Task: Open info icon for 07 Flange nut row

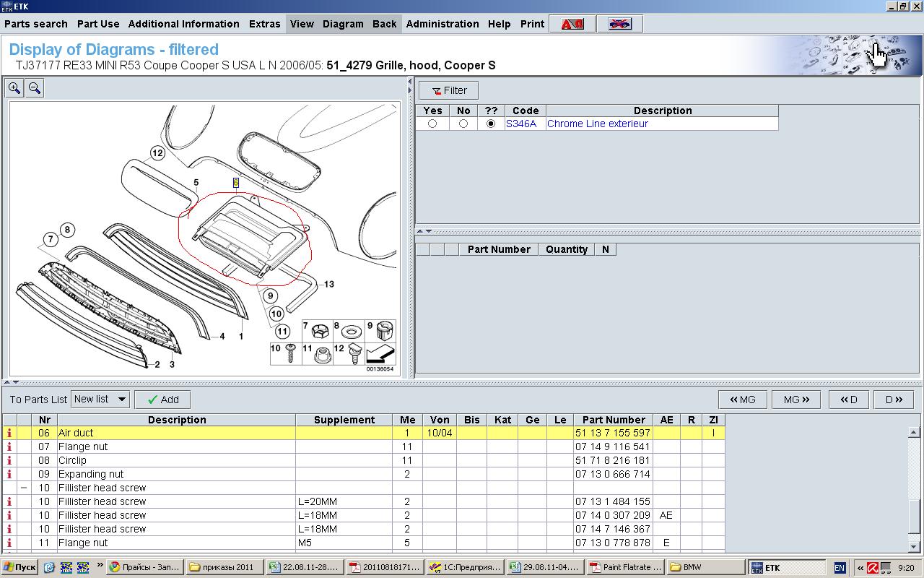Action: click(9, 447)
